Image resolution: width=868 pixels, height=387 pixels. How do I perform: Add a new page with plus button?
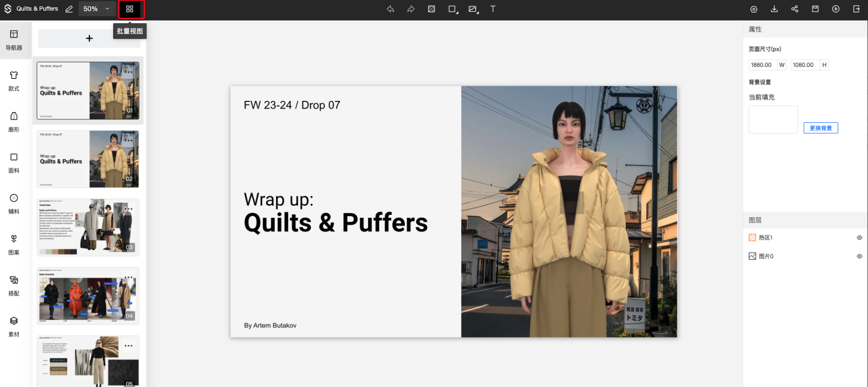pos(89,38)
